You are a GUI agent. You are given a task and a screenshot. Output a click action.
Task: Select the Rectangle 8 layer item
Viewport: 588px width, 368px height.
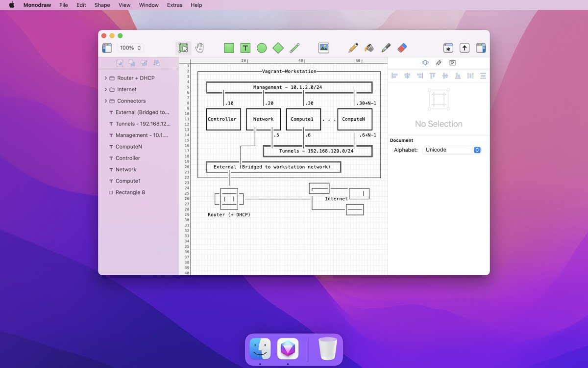130,192
